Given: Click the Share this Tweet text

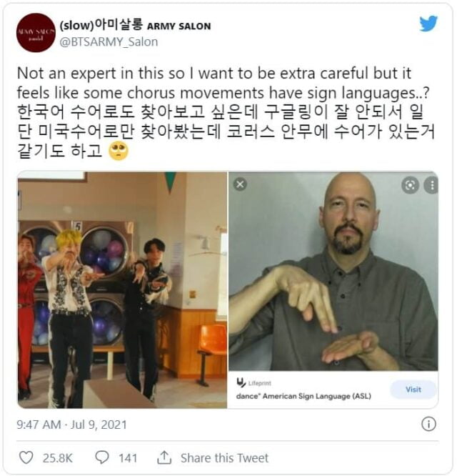Looking at the screenshot, I should tap(224, 458).
